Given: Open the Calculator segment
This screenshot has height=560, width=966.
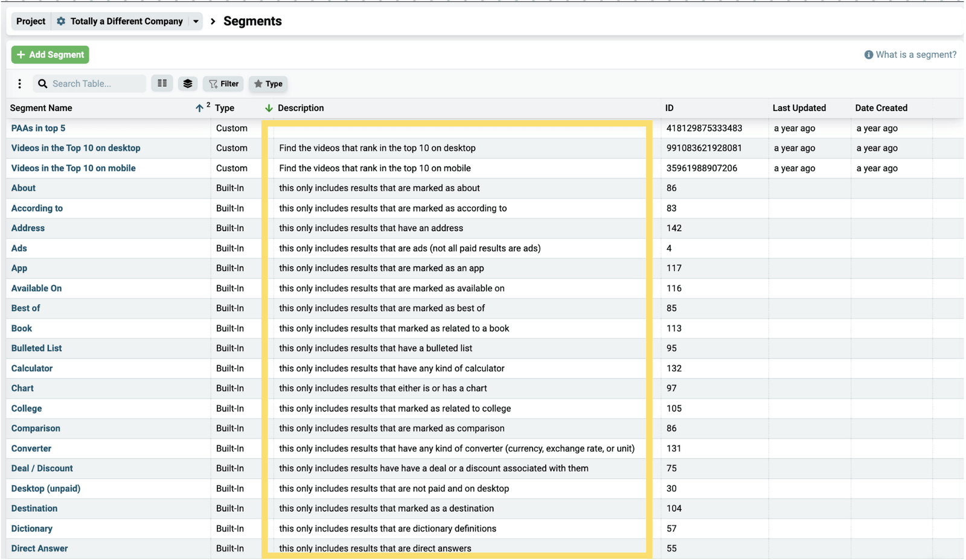Looking at the screenshot, I should (x=31, y=368).
